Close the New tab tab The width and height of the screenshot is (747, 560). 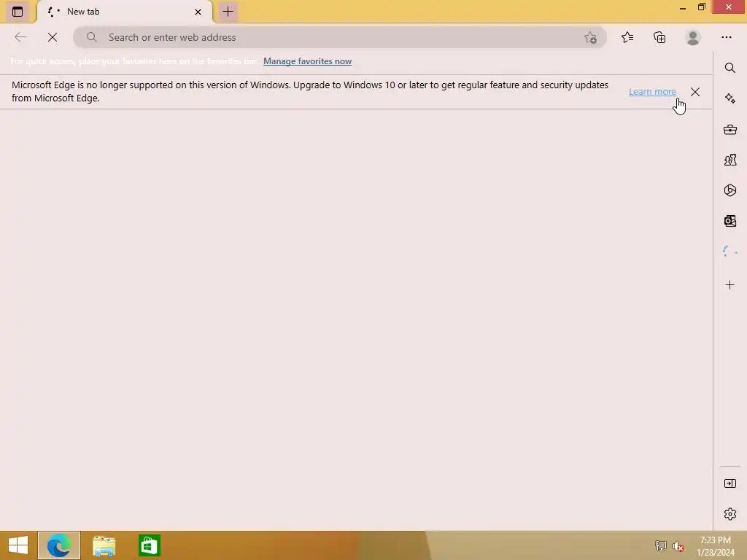coord(198,12)
